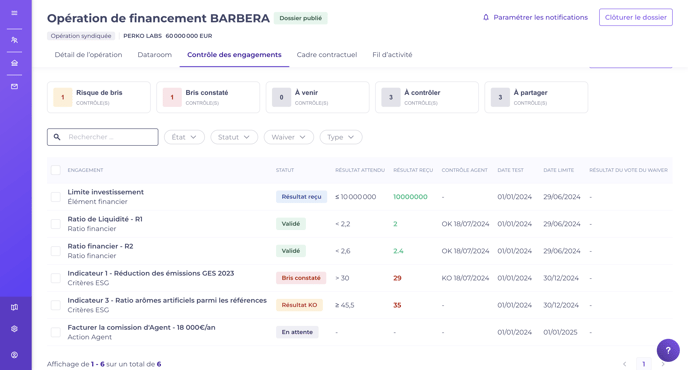
Task: Open the account icon at the sidebar bottom
Action: 14,355
